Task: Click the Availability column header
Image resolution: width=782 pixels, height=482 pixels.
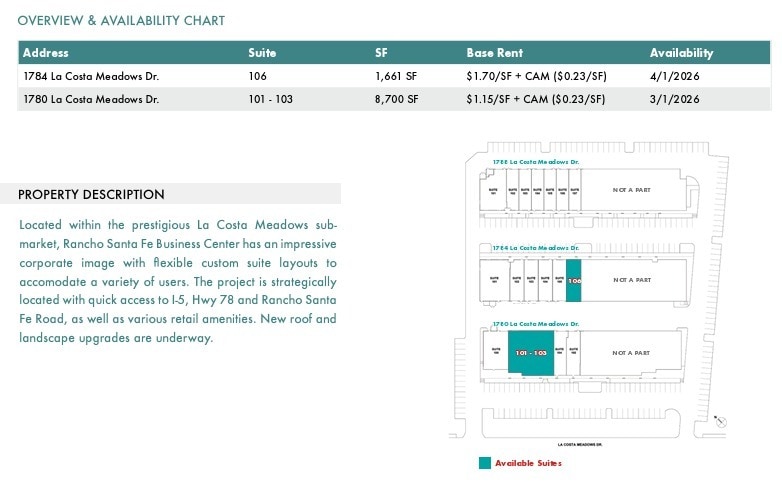Action: [x=681, y=53]
